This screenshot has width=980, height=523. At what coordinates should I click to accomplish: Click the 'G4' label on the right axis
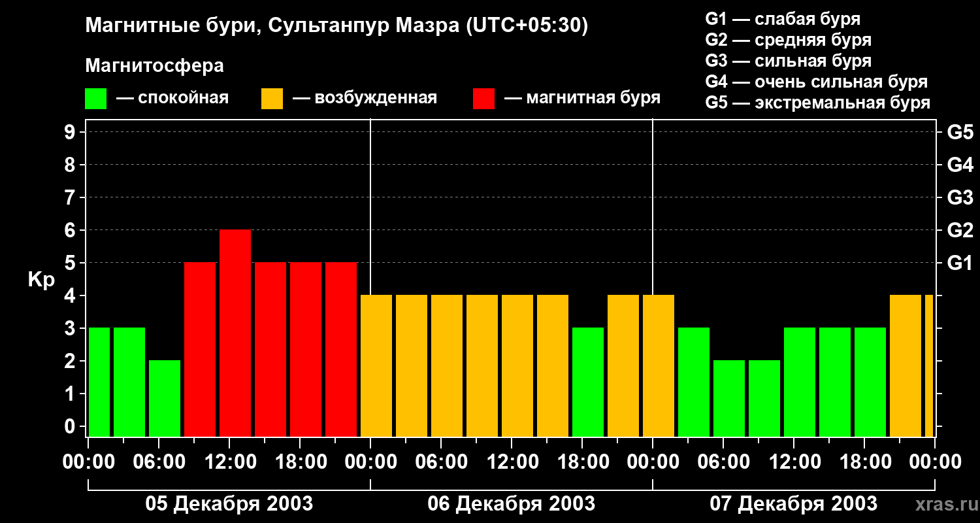point(960,165)
